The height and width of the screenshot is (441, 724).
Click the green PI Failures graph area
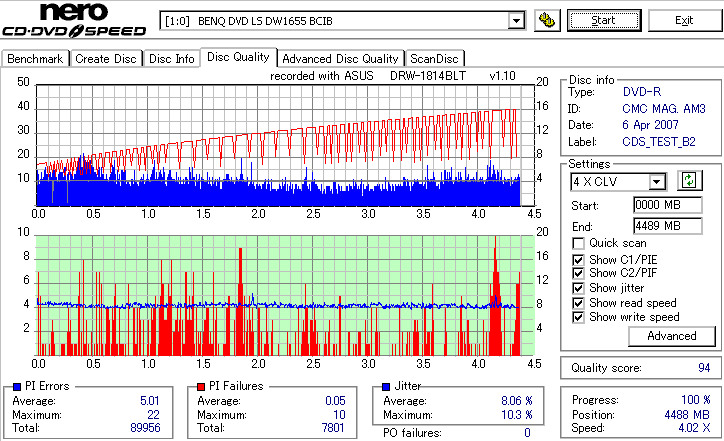(285, 296)
